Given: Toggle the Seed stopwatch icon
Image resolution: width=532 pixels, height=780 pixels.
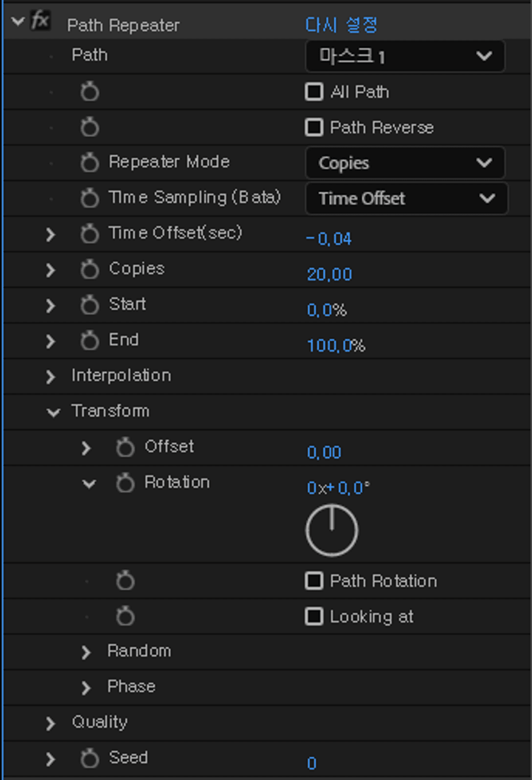Looking at the screenshot, I should pos(90,758).
